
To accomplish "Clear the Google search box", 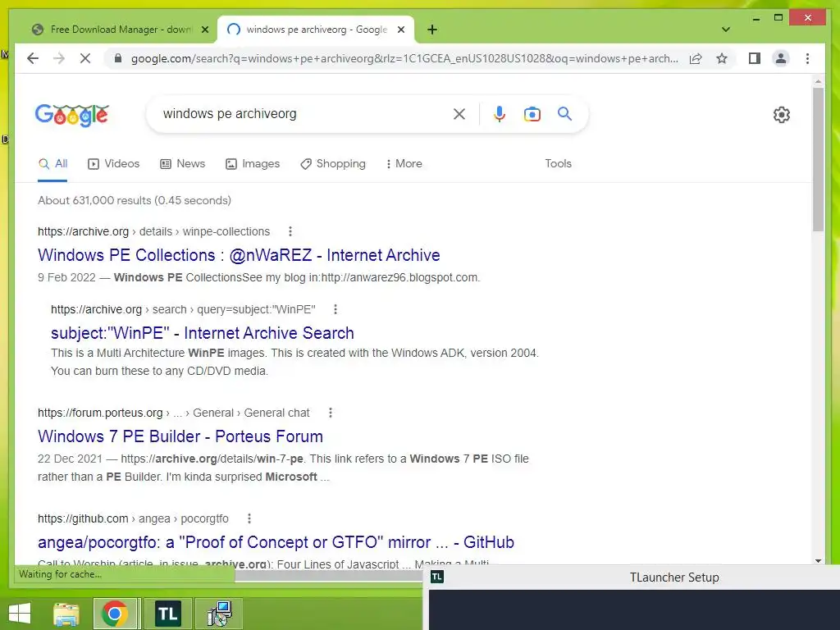I will 459,114.
